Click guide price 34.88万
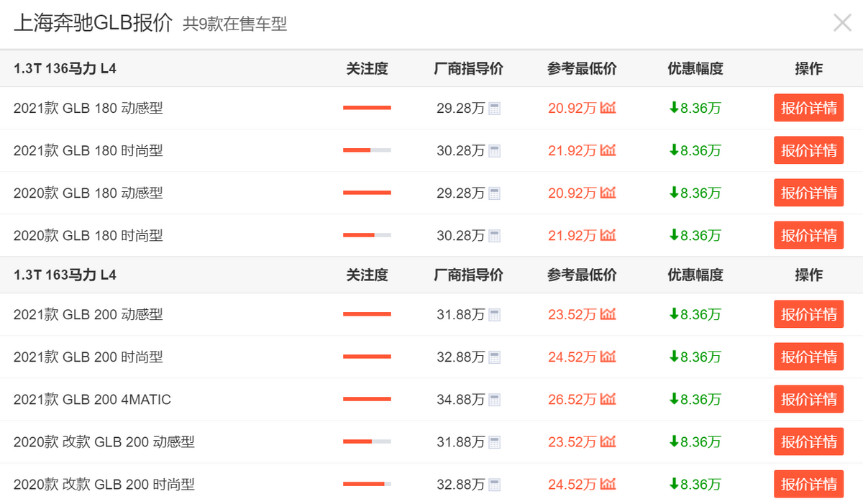 pyautogui.click(x=461, y=400)
